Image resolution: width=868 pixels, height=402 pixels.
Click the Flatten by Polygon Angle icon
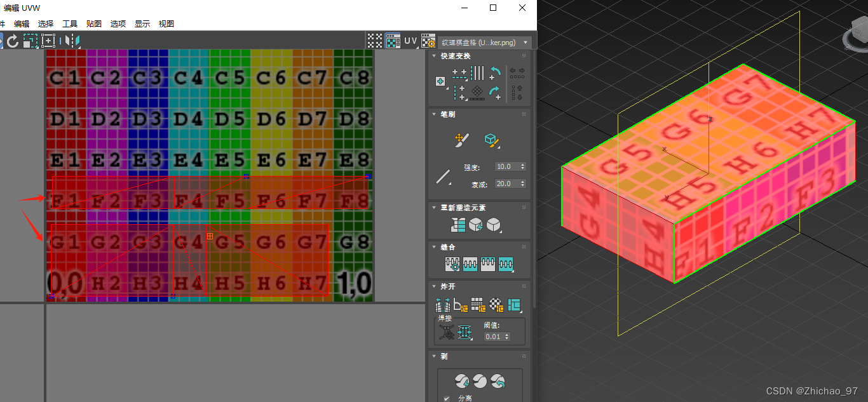[461, 305]
